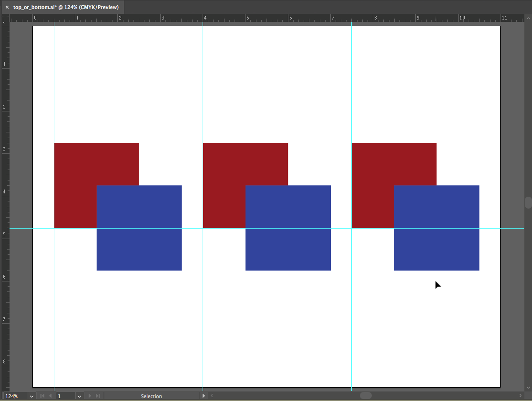The height and width of the screenshot is (401, 532).
Task: Click the ruler origin corner box
Action: tap(5, 18)
